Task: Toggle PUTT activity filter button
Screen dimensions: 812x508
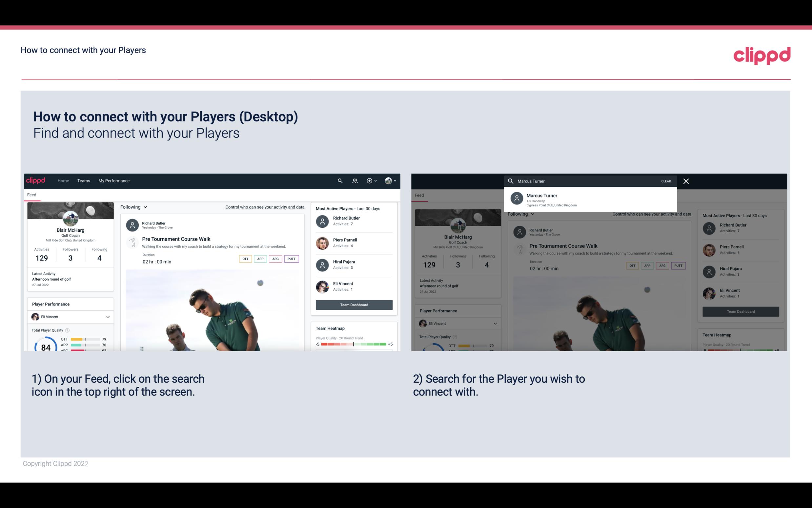Action: click(291, 258)
